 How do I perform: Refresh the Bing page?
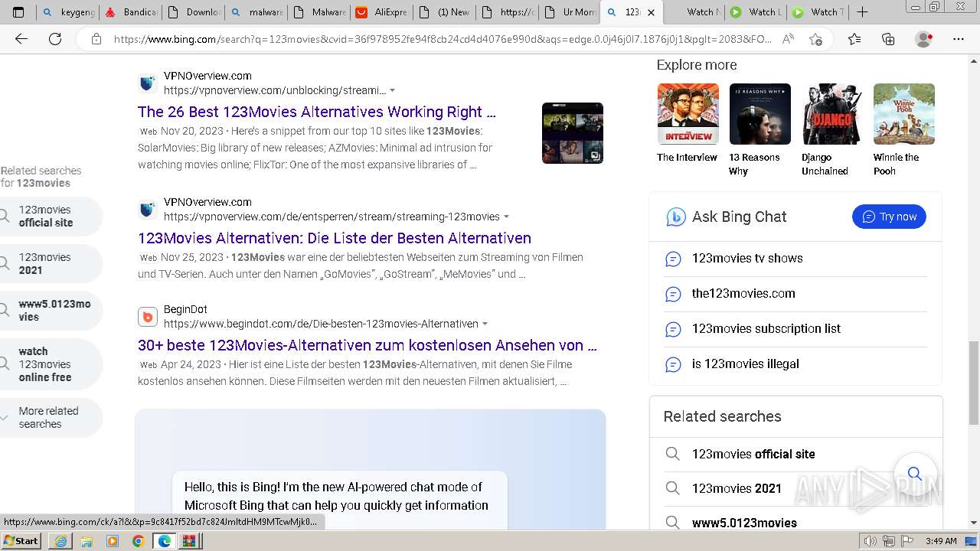(55, 39)
